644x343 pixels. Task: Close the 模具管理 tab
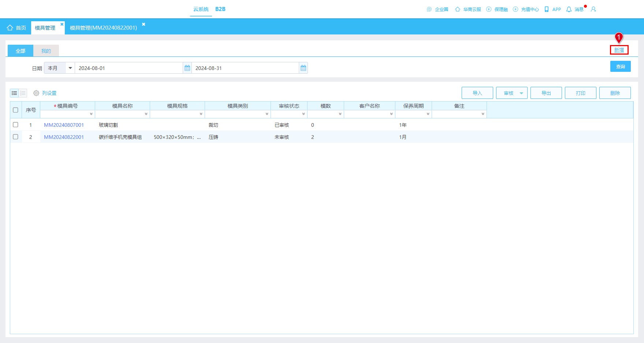(62, 24)
